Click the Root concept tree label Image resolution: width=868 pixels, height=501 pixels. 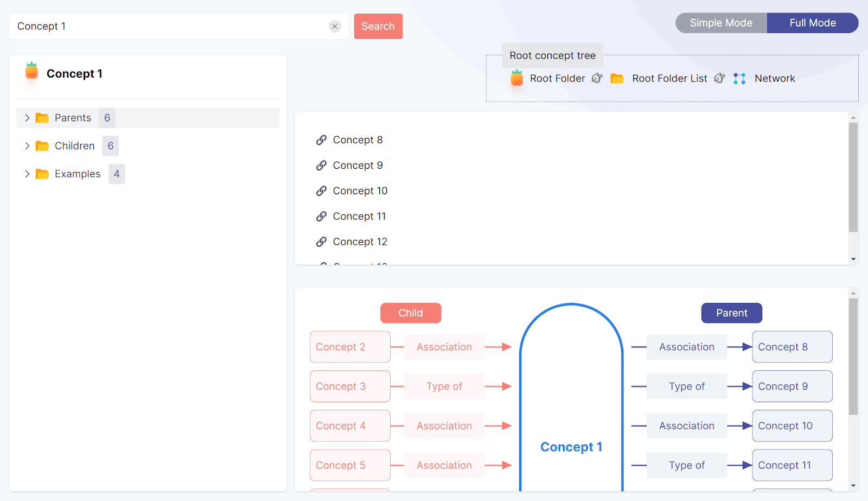[553, 55]
